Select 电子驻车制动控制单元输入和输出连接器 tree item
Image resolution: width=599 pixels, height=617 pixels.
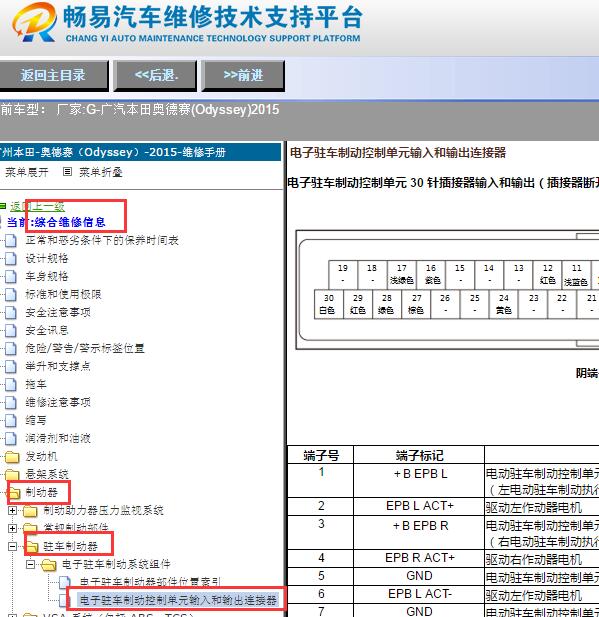178,600
